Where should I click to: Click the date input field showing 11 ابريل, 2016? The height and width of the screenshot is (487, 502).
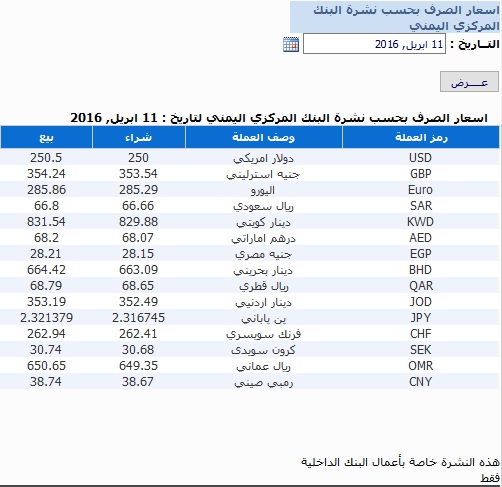pos(374,43)
